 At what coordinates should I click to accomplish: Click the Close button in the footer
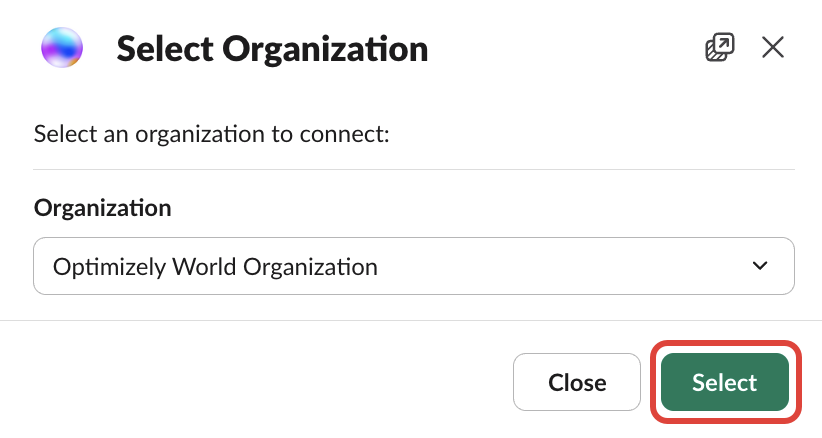click(x=577, y=382)
